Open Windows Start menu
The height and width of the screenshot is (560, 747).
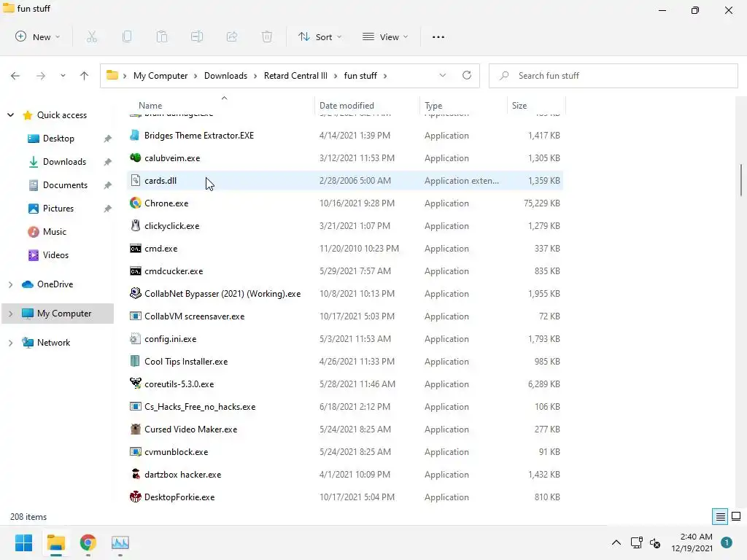(x=23, y=542)
